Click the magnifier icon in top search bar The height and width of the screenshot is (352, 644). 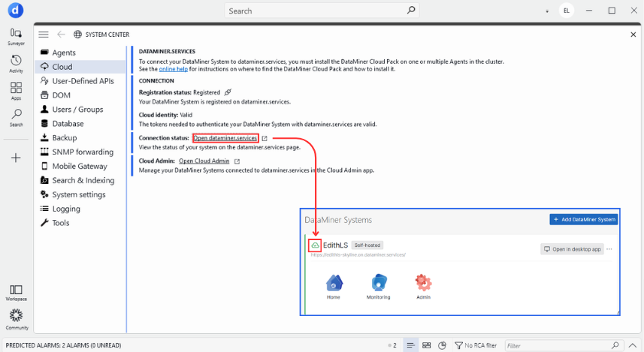coord(411,11)
